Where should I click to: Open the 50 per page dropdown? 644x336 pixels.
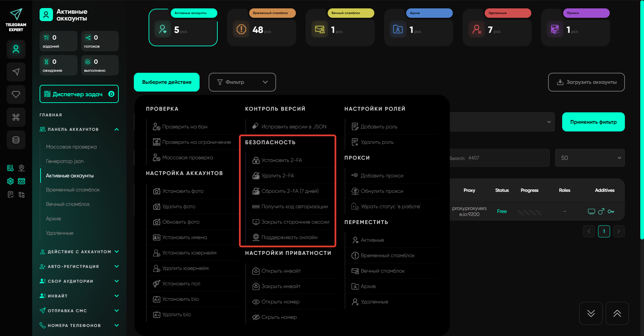pos(589,158)
